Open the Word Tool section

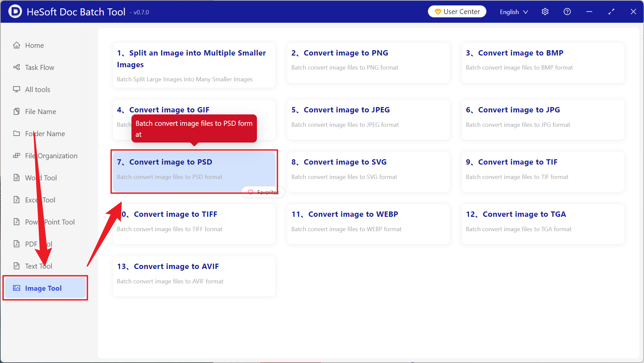(44, 178)
